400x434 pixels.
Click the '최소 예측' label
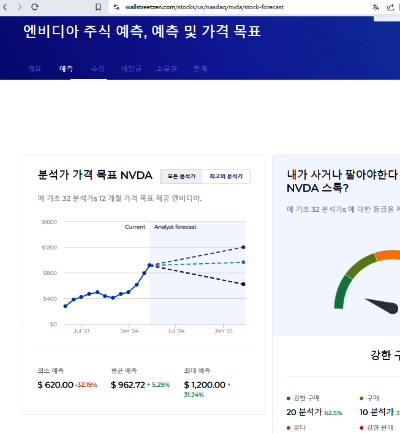point(51,371)
